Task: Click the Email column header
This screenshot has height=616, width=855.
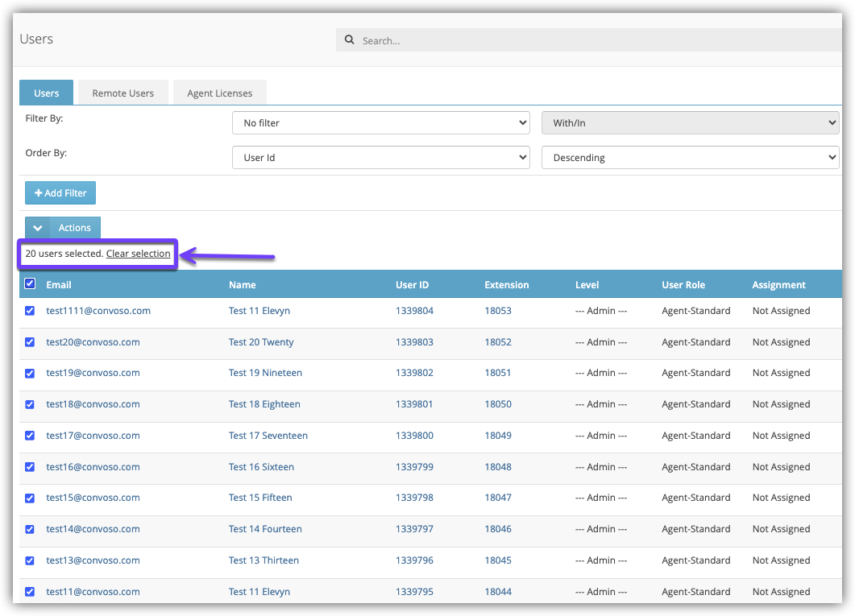Action: [x=59, y=285]
